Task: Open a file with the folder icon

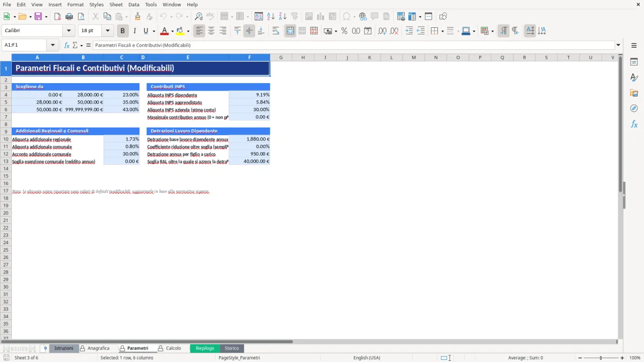Action: coord(21,17)
